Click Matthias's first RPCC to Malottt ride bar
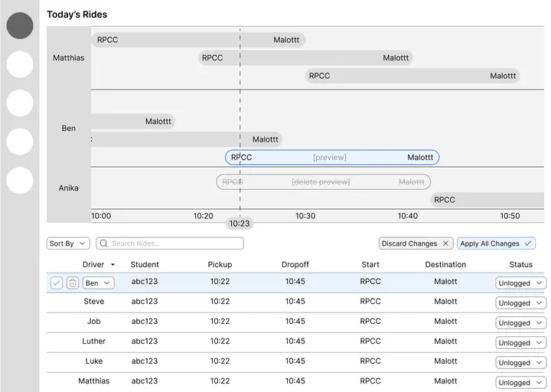The height and width of the screenshot is (392, 551). coord(198,40)
